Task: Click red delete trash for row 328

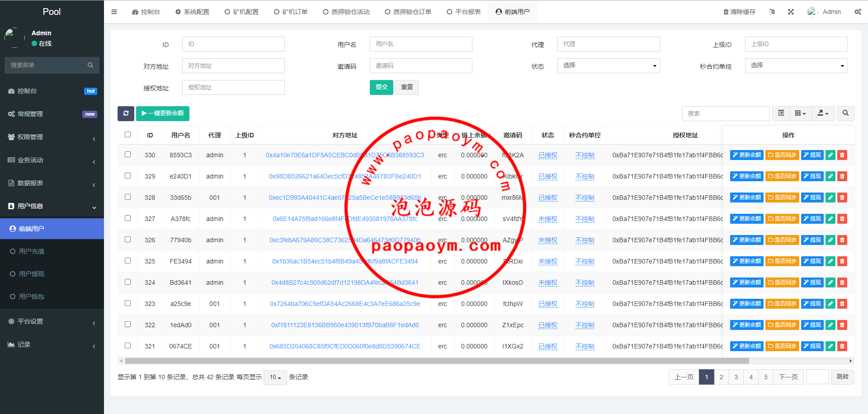Action: click(842, 198)
